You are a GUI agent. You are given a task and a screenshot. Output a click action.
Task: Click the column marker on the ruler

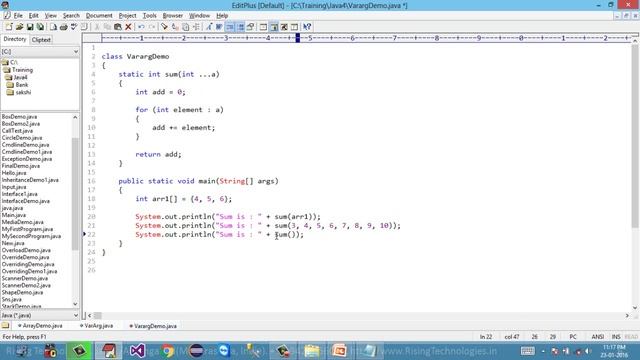298,38
